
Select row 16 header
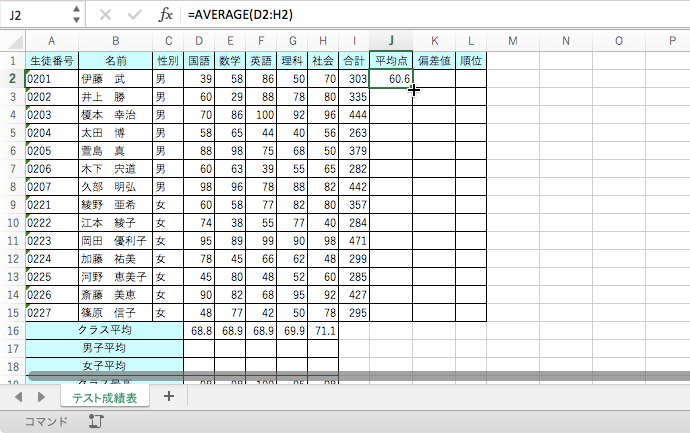pos(13,331)
